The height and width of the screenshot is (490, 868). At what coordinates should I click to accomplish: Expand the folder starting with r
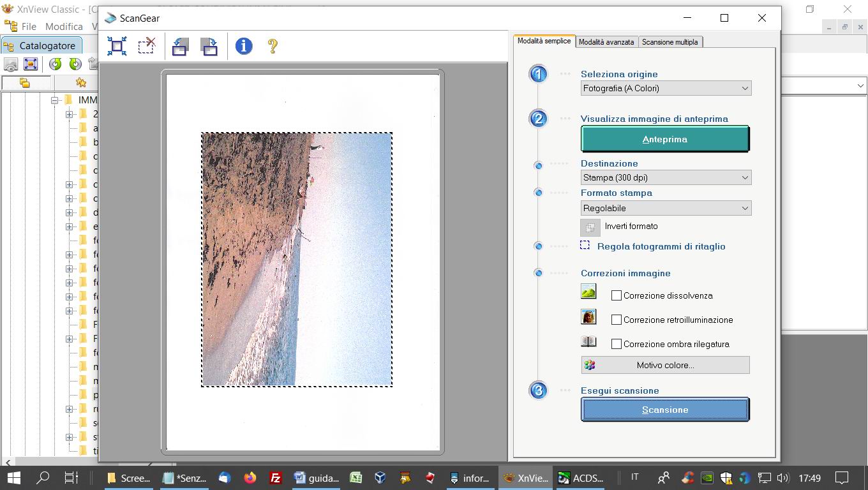click(x=70, y=409)
